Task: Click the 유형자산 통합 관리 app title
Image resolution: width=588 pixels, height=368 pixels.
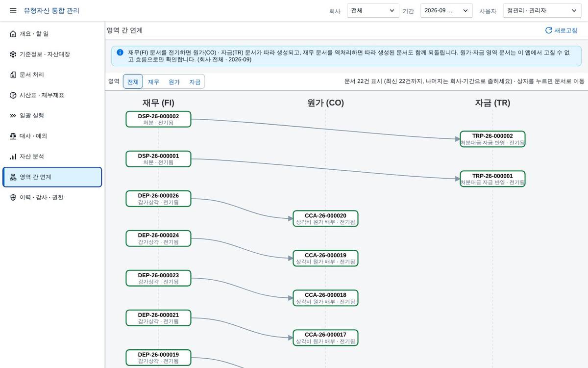Action: (x=51, y=11)
